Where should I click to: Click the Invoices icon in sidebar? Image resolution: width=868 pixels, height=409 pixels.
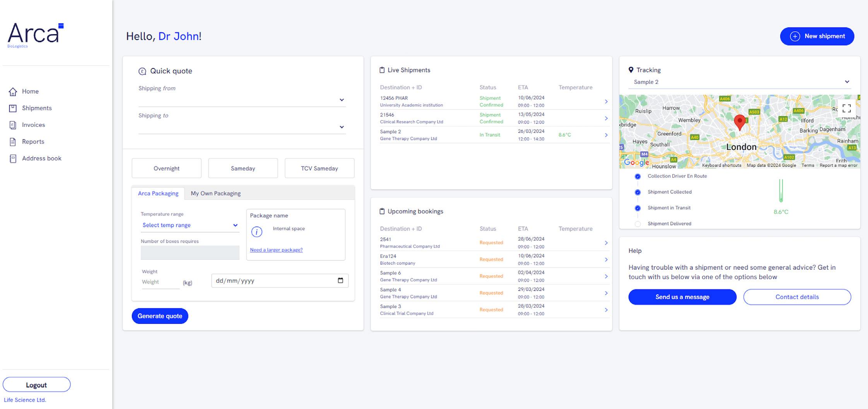(13, 125)
